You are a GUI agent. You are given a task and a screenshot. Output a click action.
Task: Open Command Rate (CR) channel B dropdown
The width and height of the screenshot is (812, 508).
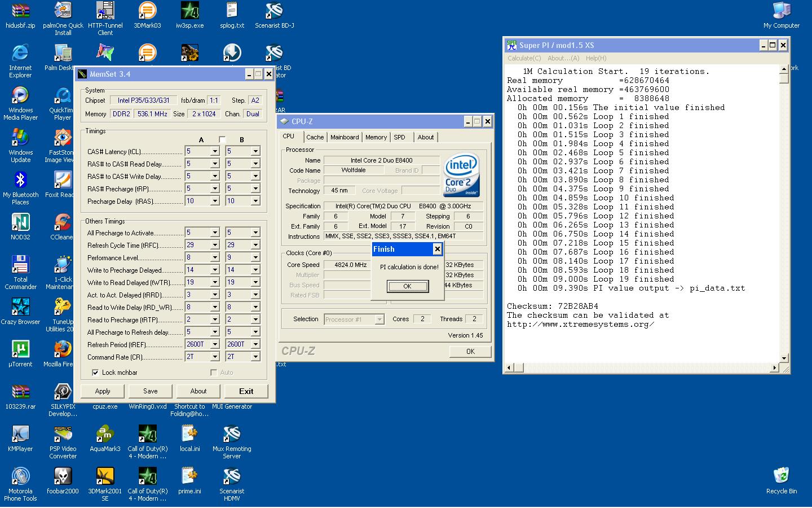[255, 357]
